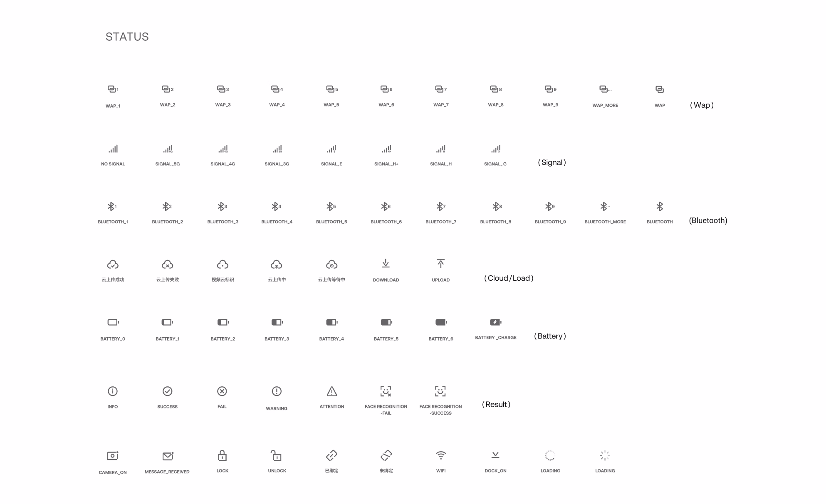
Task: Click the NO SIGNAL bars icon
Action: (x=113, y=148)
